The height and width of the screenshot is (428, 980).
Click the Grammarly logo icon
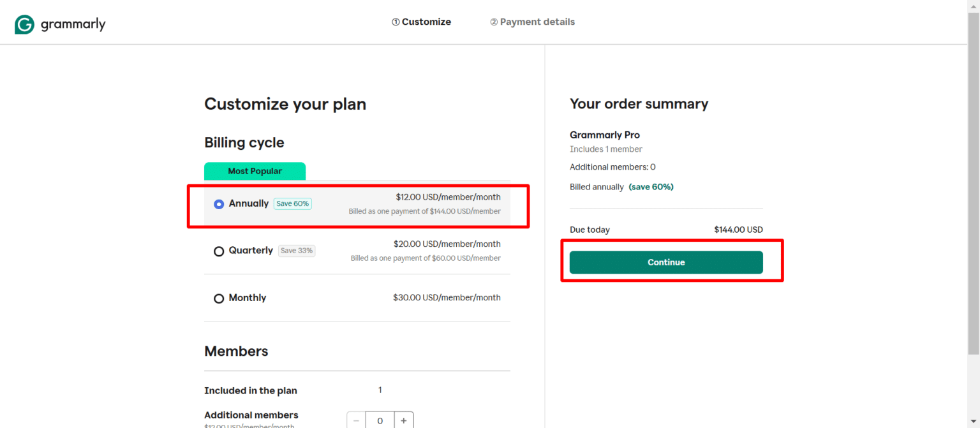pyautogui.click(x=24, y=24)
